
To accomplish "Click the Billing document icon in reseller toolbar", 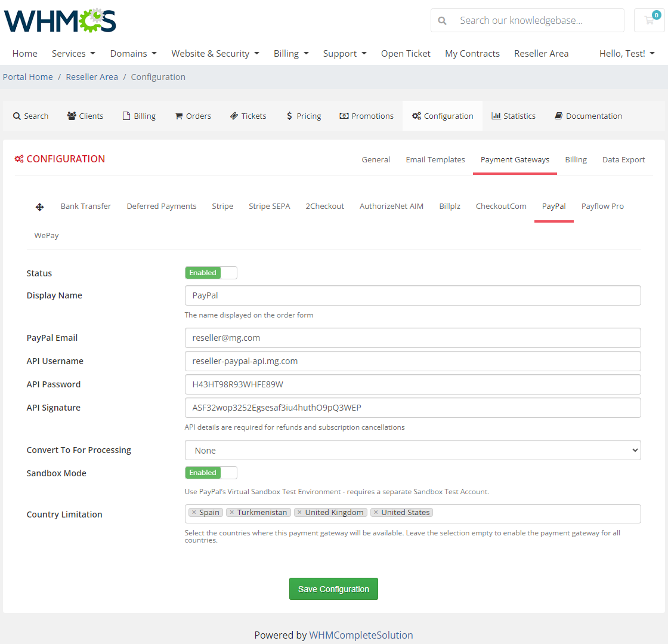I will (x=126, y=116).
